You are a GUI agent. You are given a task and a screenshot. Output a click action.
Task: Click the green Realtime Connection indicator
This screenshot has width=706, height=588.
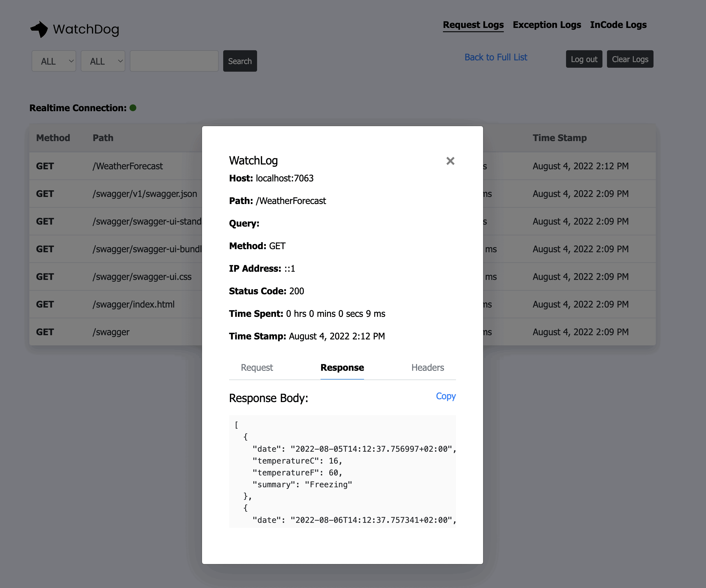(133, 107)
